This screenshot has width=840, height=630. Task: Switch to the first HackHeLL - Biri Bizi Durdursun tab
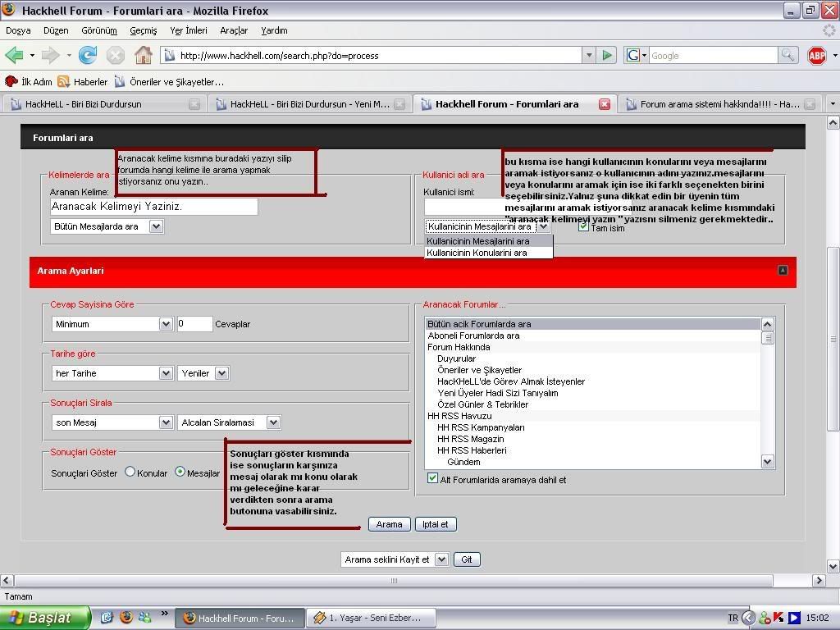(104, 104)
